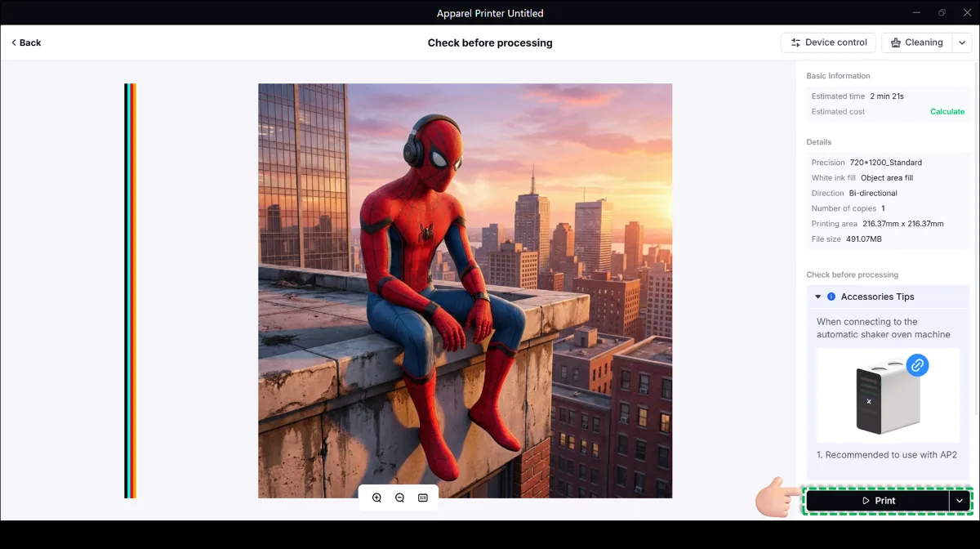Open the Cleaning dropdown arrow
This screenshot has height=549, width=980.
tap(962, 42)
